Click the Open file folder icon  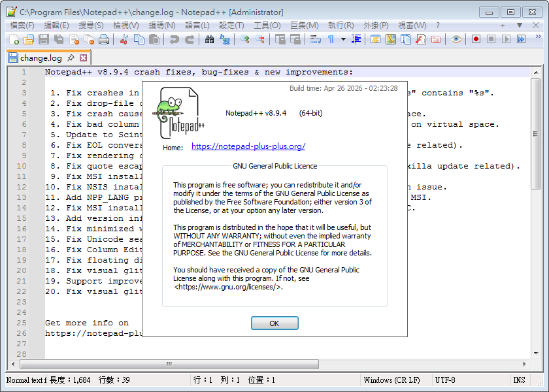tap(29, 39)
